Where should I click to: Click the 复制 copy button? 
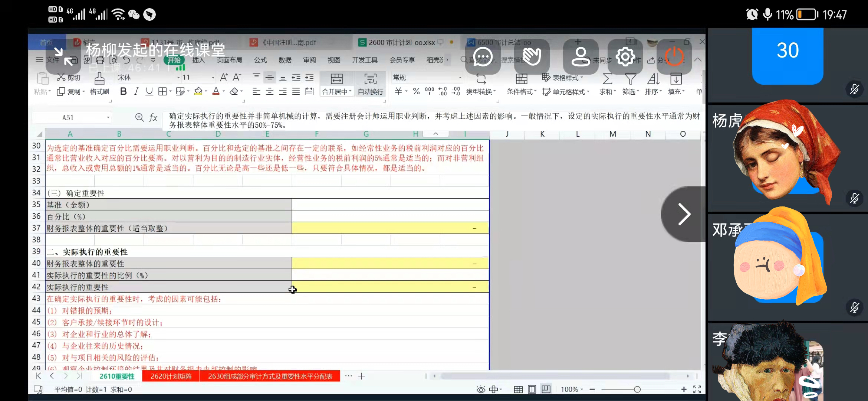[70, 92]
